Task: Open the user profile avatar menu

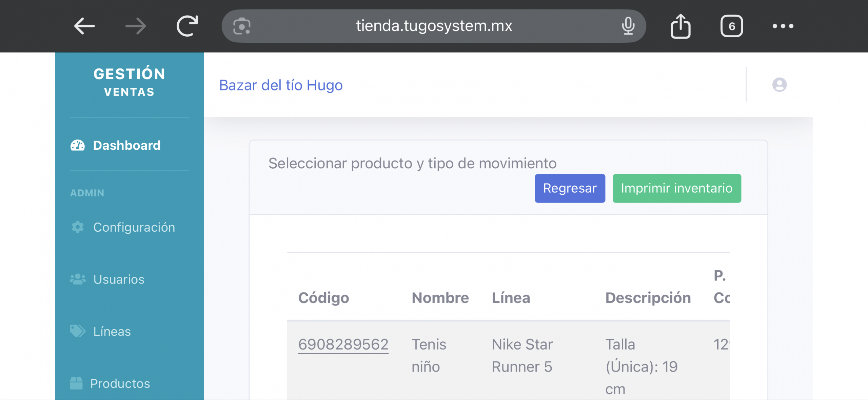Action: (x=779, y=85)
